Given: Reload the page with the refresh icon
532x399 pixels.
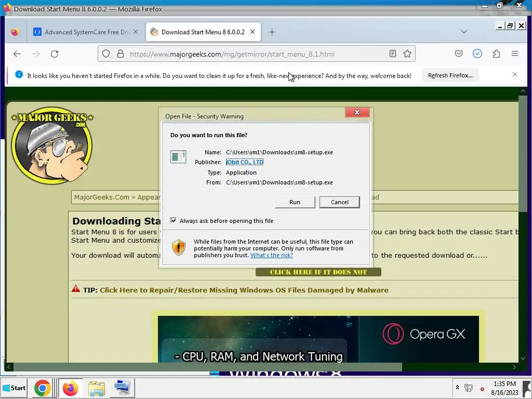Looking at the screenshot, I should pyautogui.click(x=55, y=54).
